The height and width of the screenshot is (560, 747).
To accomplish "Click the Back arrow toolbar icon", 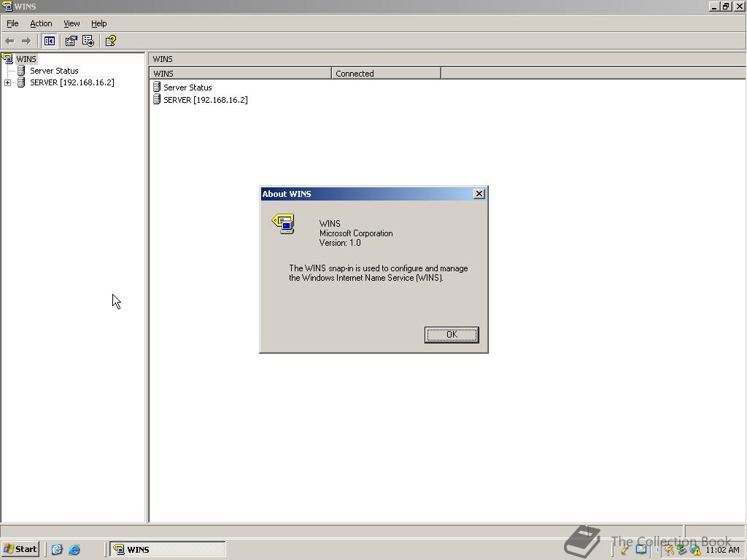I will pos(9,41).
